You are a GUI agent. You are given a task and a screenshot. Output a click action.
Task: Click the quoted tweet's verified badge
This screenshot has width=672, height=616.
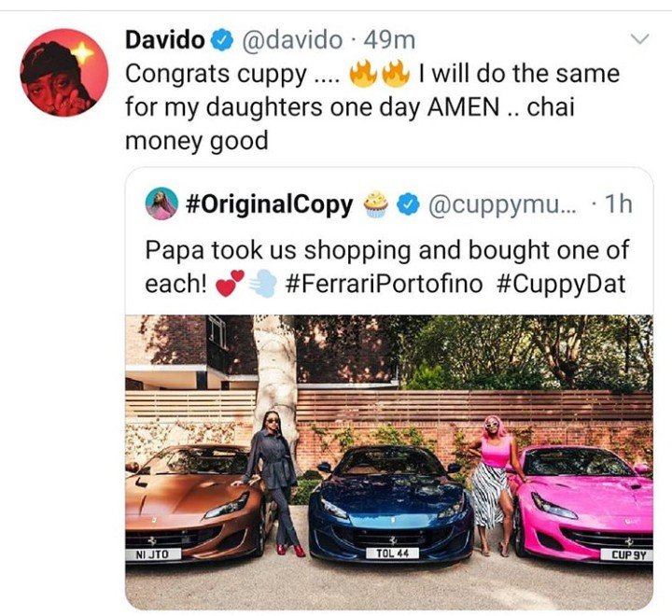[407, 204]
